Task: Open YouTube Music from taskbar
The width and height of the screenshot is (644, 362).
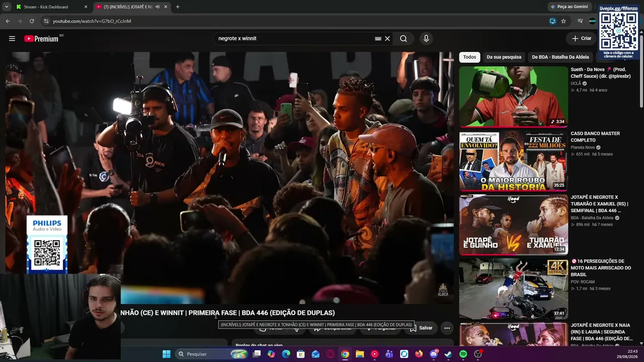Action: 374,354
